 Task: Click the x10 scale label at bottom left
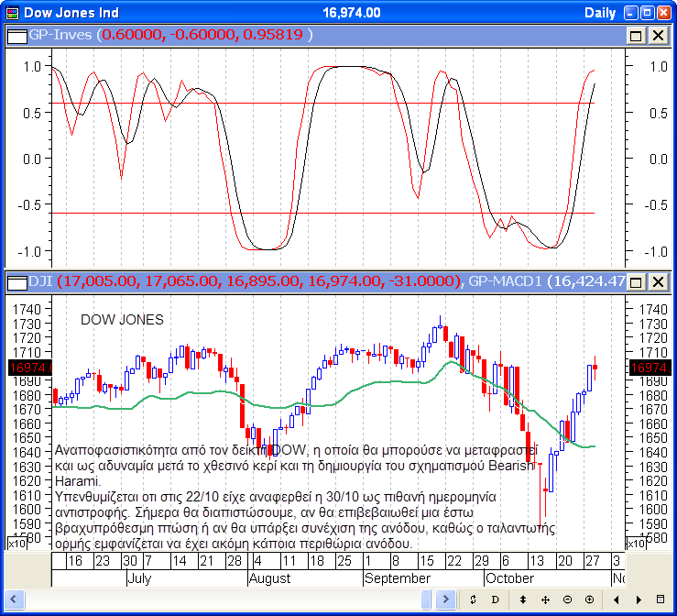[x=16, y=544]
